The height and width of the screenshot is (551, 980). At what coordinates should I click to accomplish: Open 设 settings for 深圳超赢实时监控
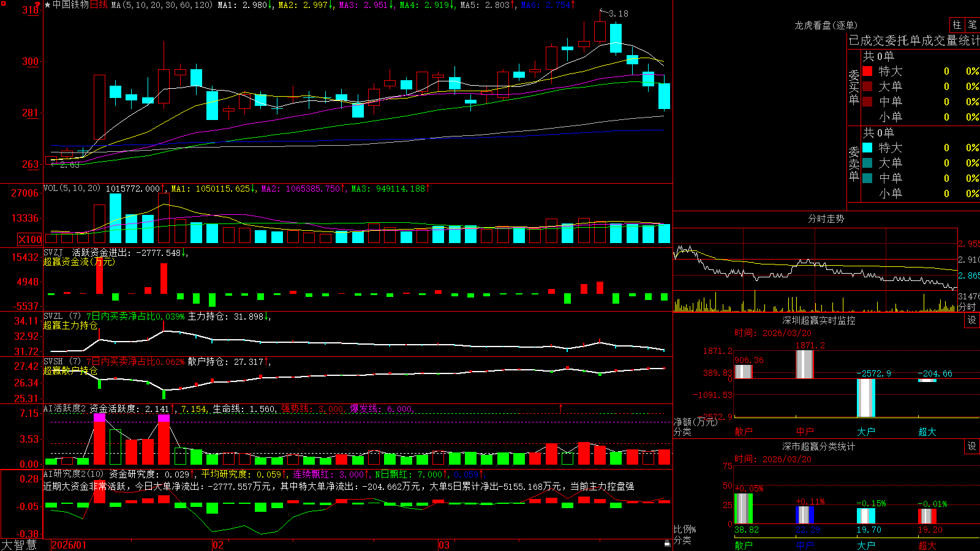click(x=972, y=320)
